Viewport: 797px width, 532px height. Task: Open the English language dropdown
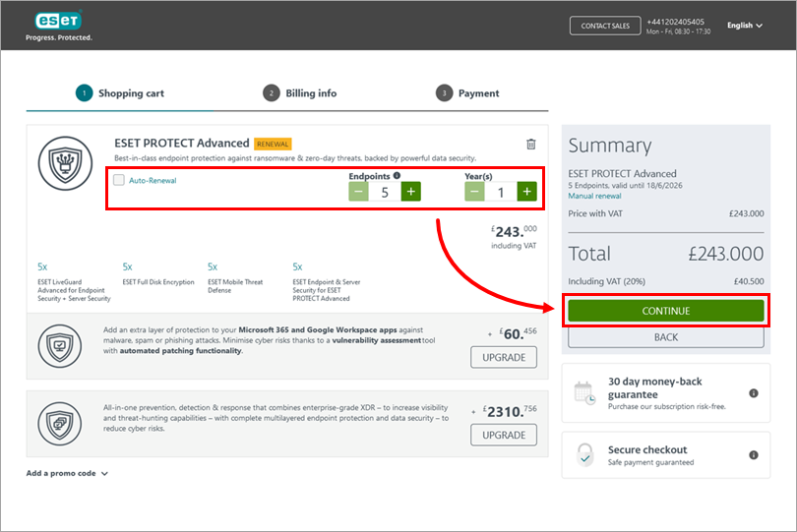click(744, 26)
